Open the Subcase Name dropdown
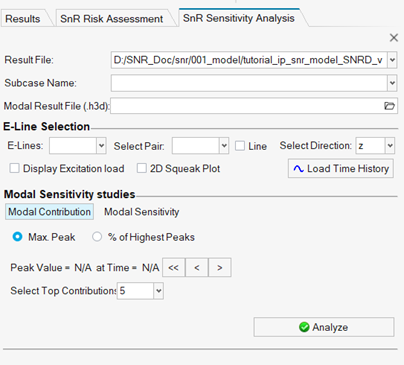Image resolution: width=404 pixels, height=365 pixels. point(392,83)
